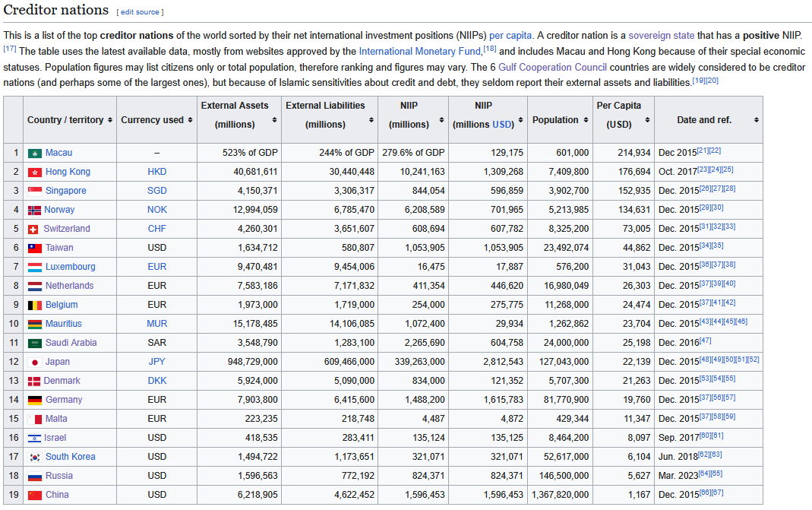Click the Saudi Arabia flag icon
Viewport: 812px width, 510px height.
(x=35, y=343)
